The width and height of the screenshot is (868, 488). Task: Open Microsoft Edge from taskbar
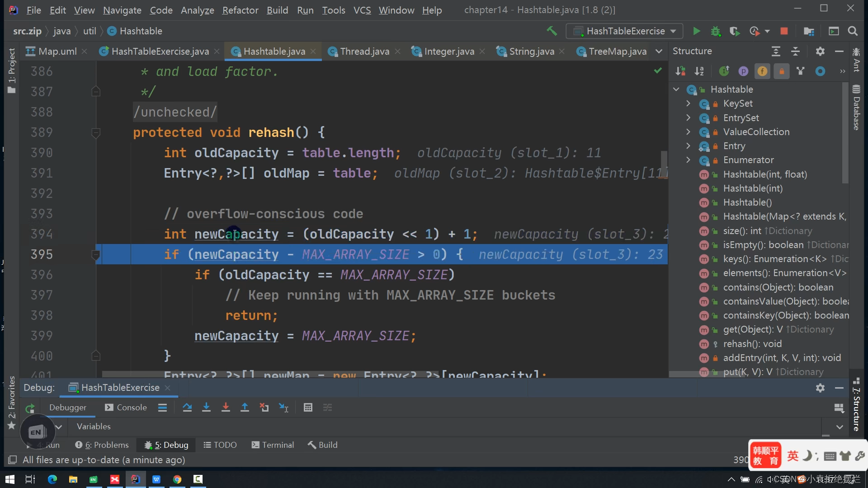[x=52, y=479]
